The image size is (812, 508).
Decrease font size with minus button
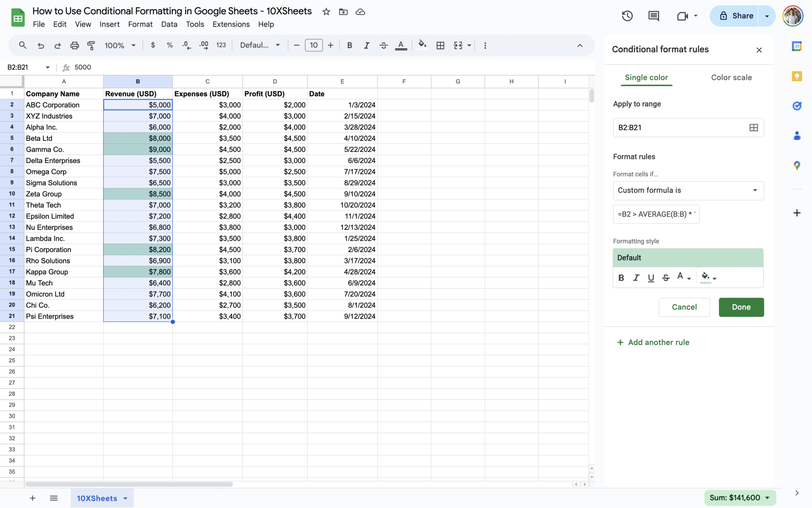pos(296,45)
